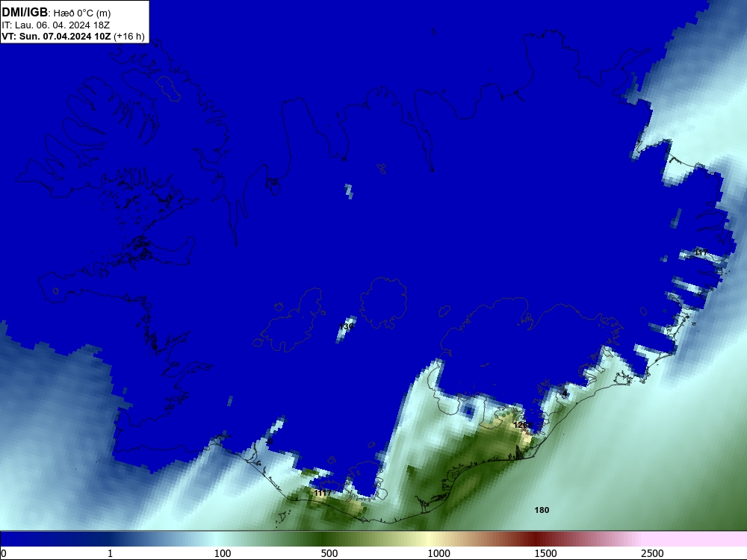Click the "2500" tick label on the color legend
Image resolution: width=747 pixels, height=560 pixels.
[652, 553]
